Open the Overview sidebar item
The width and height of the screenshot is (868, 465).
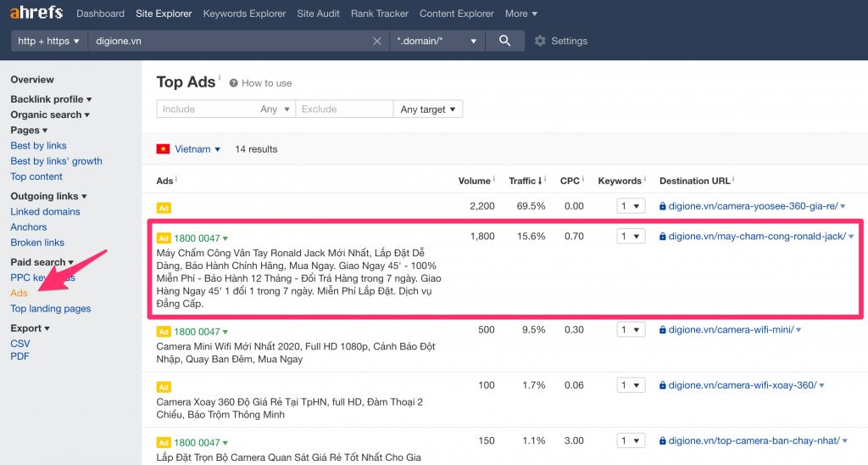click(x=32, y=79)
